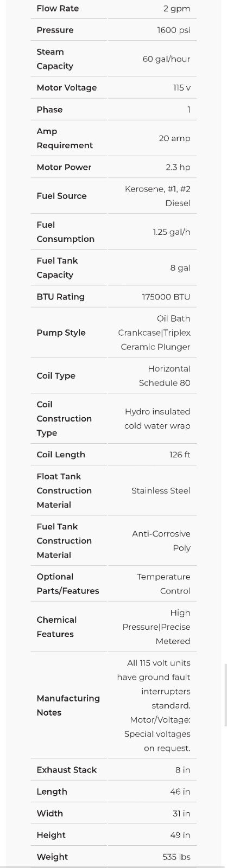Select the 175000 BTU value
The height and width of the screenshot is (868, 227).
pos(166,297)
